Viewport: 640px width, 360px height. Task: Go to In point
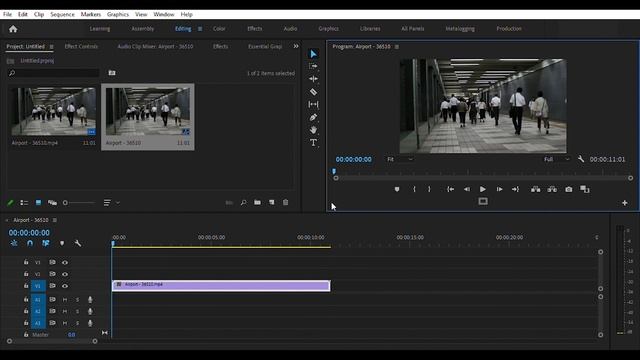coord(450,189)
